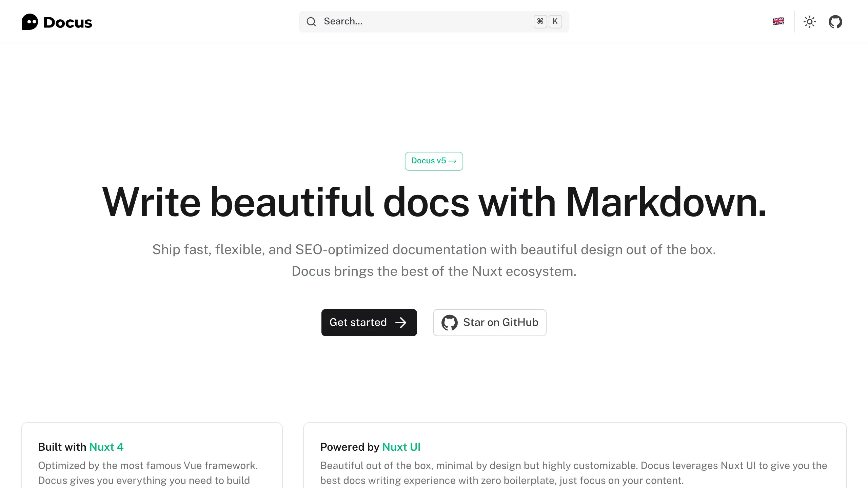
Task: Click the Docus logo icon
Action: [x=30, y=22]
